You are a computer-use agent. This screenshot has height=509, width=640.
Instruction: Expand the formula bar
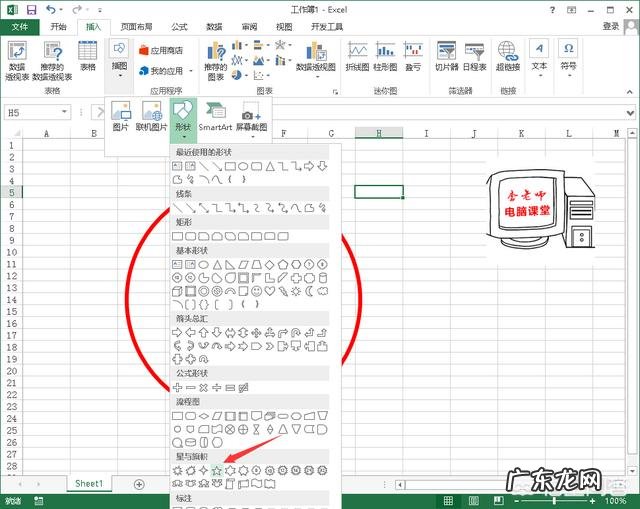[x=630, y=113]
